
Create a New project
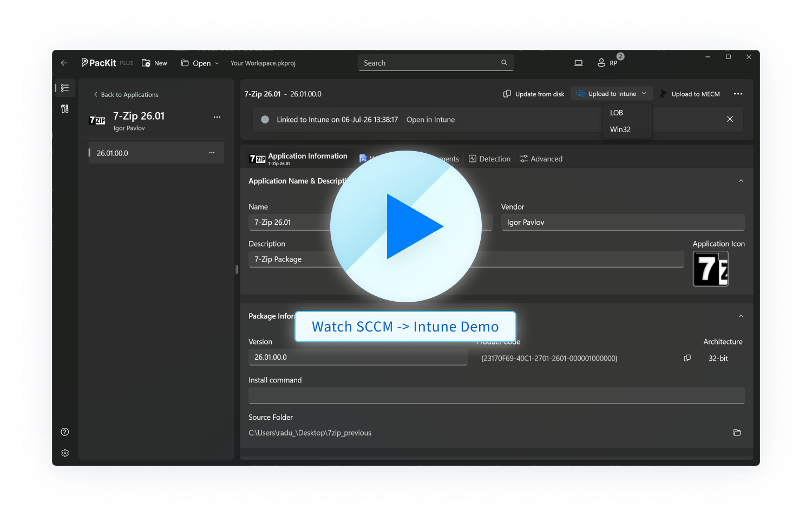click(154, 63)
